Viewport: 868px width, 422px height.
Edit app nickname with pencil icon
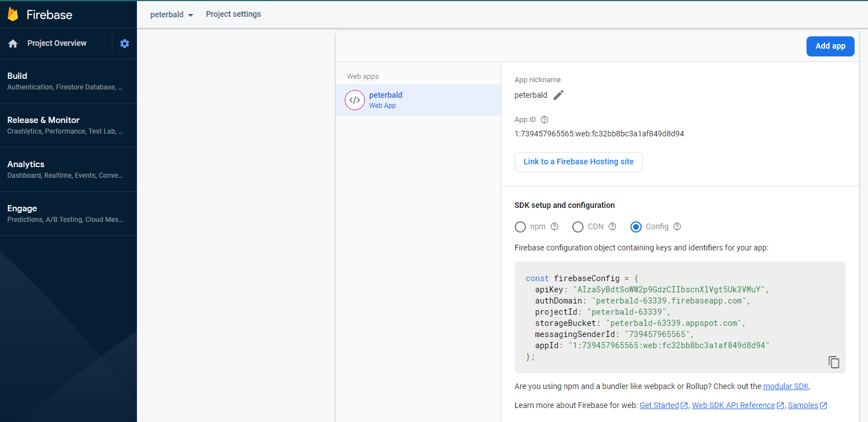pyautogui.click(x=558, y=95)
